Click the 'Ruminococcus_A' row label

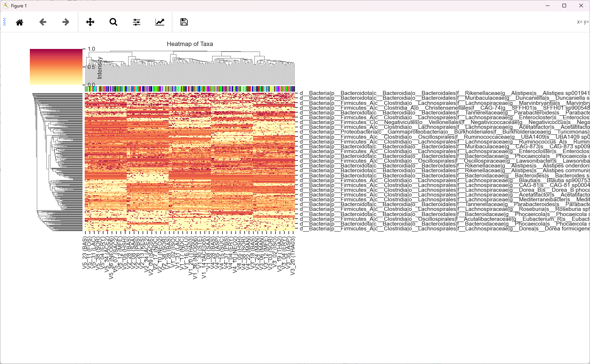tap(445, 142)
